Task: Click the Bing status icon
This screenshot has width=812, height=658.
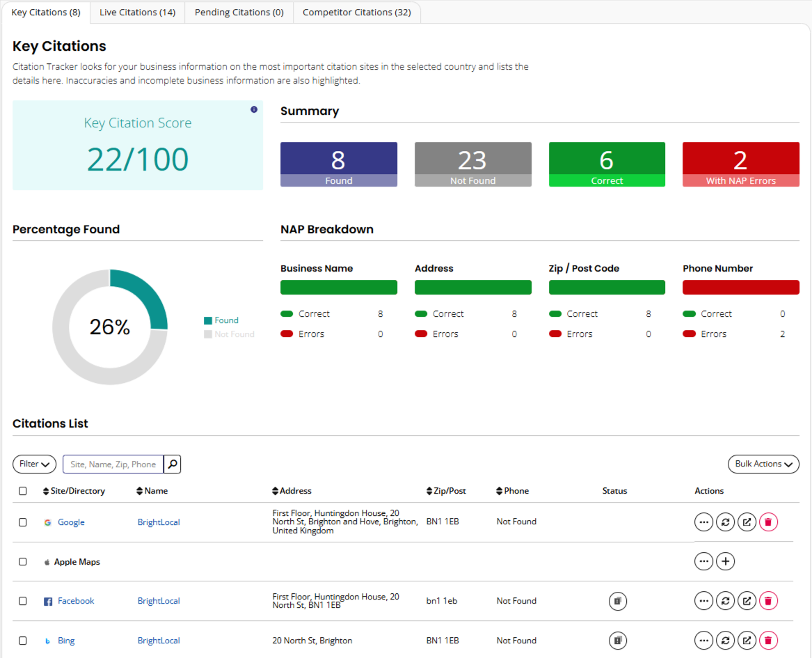Action: pyautogui.click(x=617, y=641)
